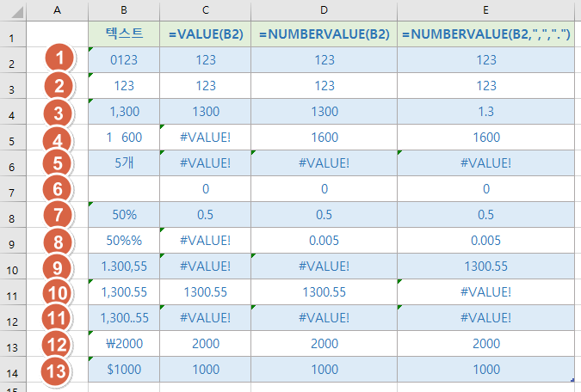The width and height of the screenshot is (581, 392).
Task: Select row 12 header
Action: point(13,318)
